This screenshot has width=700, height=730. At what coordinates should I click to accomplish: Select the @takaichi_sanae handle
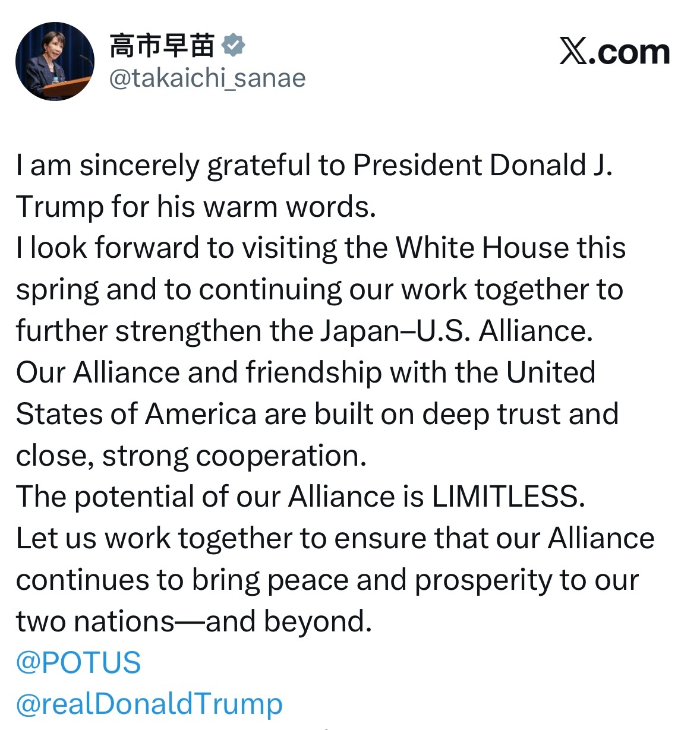(x=207, y=78)
